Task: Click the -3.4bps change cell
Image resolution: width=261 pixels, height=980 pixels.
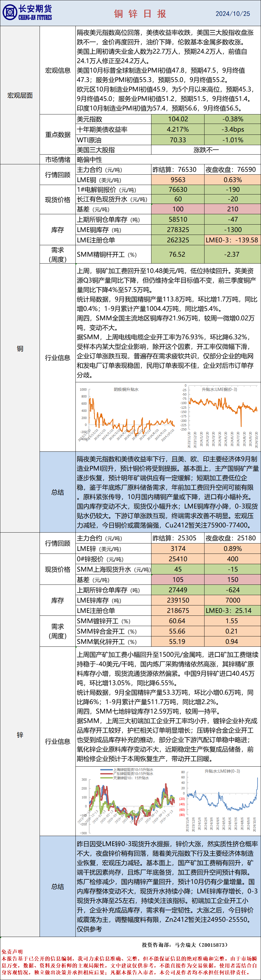Action: (x=233, y=129)
